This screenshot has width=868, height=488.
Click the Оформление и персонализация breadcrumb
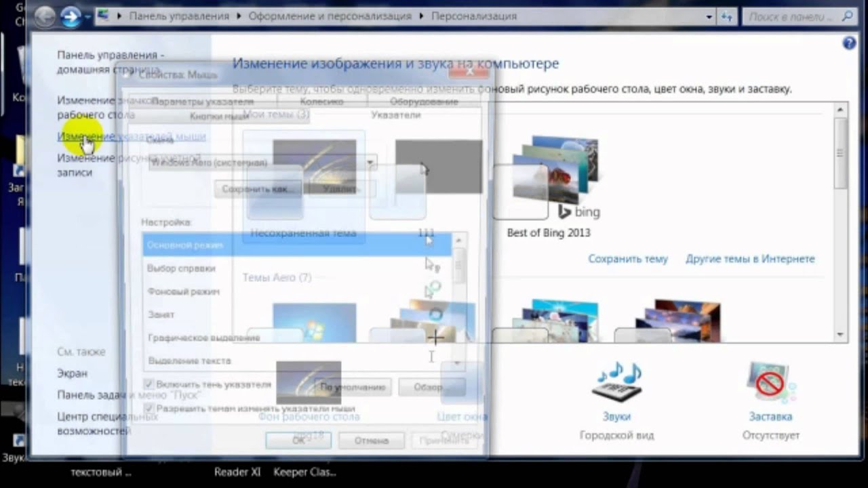click(x=331, y=16)
